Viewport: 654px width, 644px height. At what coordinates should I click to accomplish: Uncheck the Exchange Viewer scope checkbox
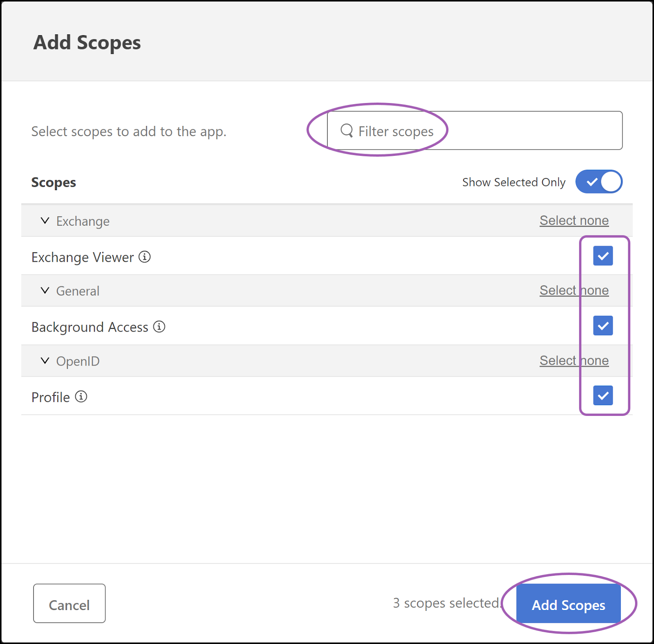603,256
